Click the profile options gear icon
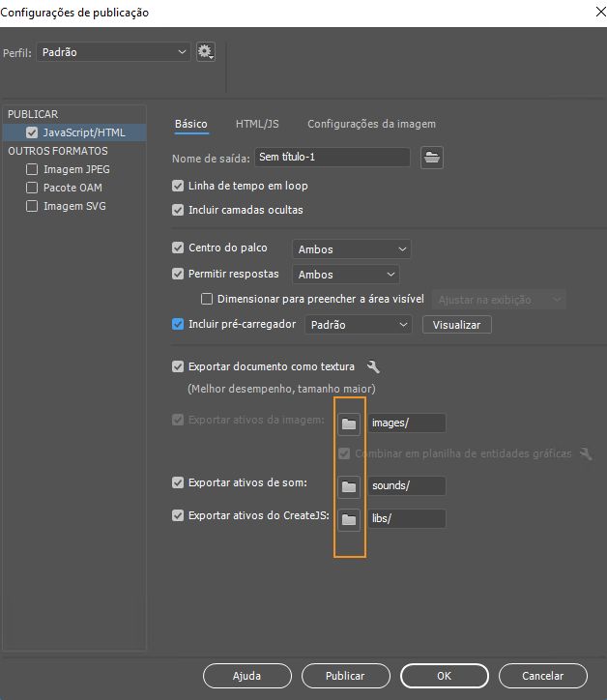Viewport: 607px width, 700px height. [x=205, y=52]
